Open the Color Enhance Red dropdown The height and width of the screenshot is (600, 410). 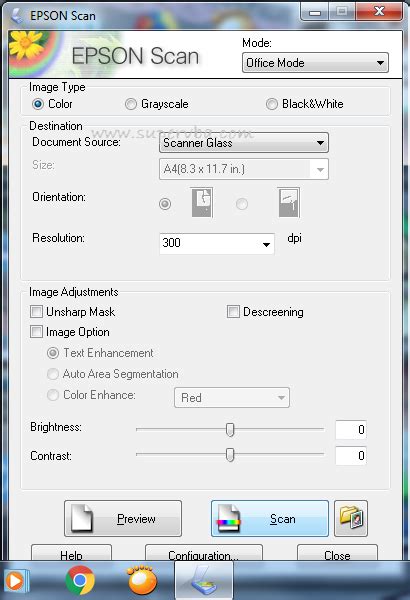(232, 398)
